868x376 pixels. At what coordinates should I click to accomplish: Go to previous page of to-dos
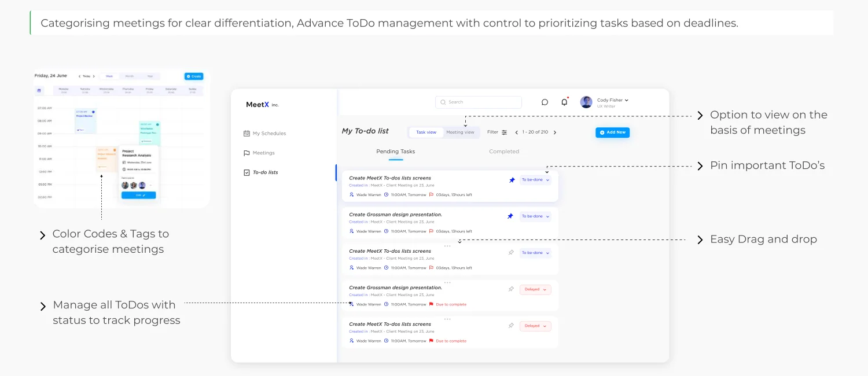(516, 132)
